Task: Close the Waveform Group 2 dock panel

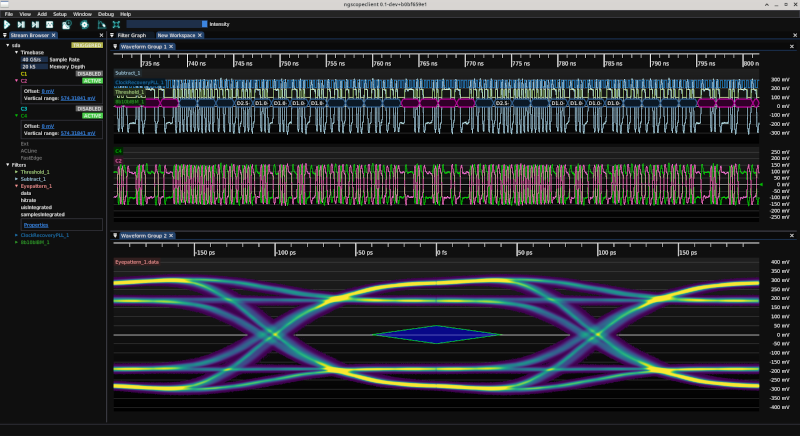Action: pos(792,236)
